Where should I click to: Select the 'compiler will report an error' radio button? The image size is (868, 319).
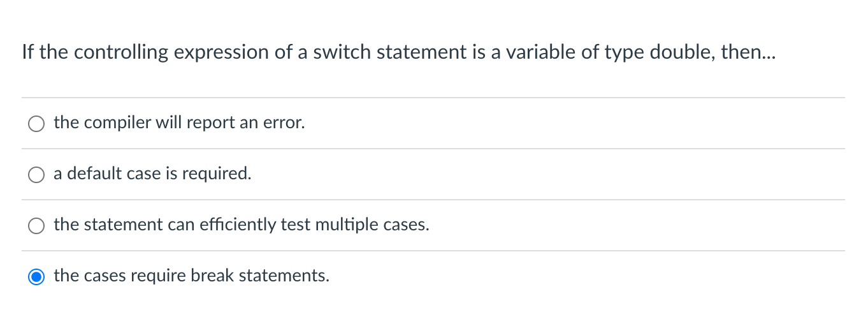[36, 124]
